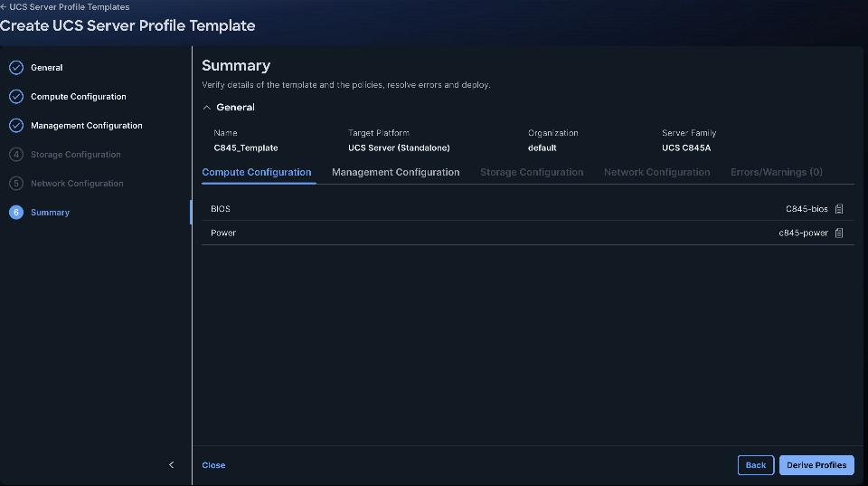This screenshot has width=868, height=486.
Task: Collapse the General section chevron
Action: pos(206,108)
